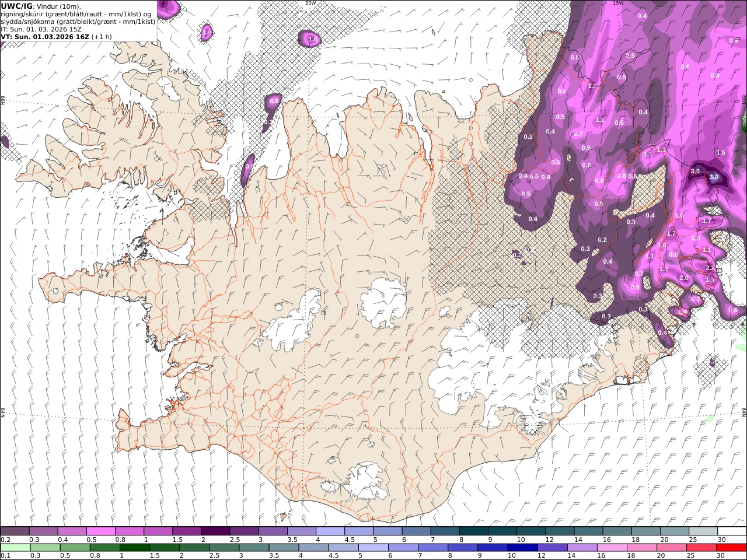Click the '12' label under the upper scale

click(549, 540)
